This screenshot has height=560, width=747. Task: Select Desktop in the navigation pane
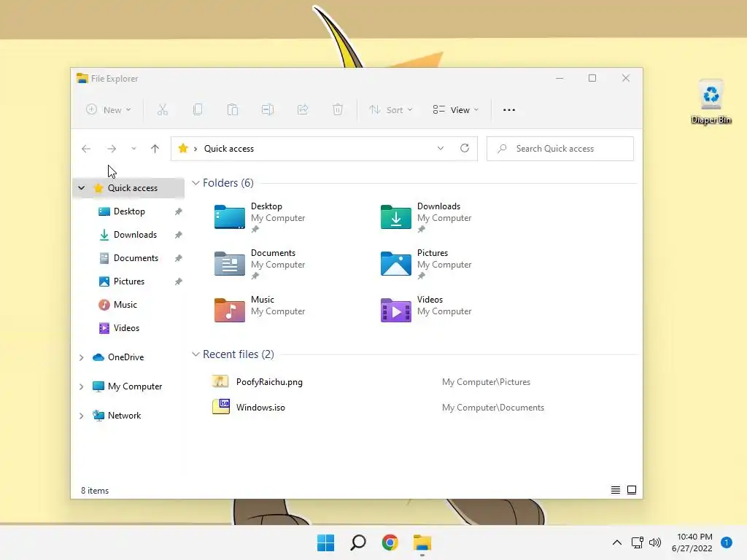(128, 211)
